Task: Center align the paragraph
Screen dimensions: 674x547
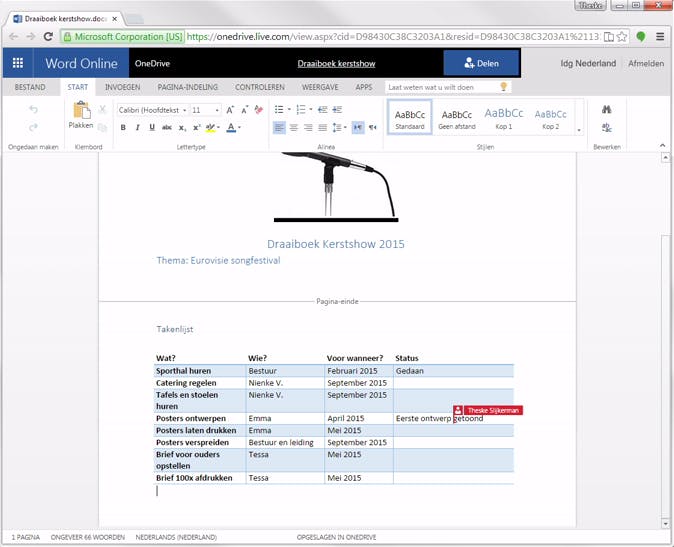Action: (294, 128)
